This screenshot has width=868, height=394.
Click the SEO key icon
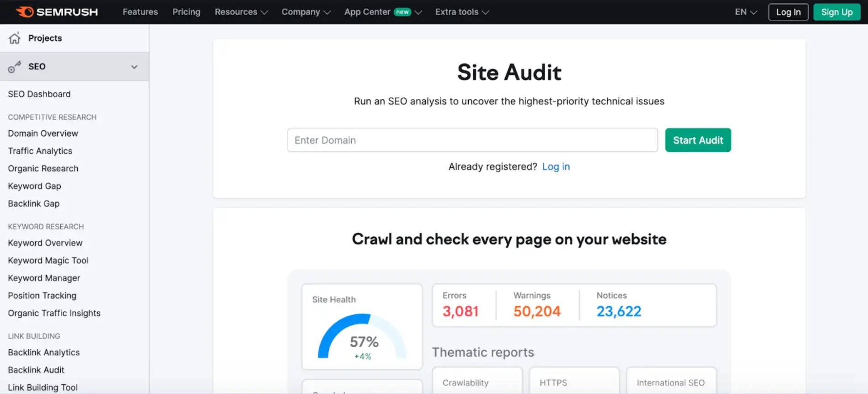[15, 67]
